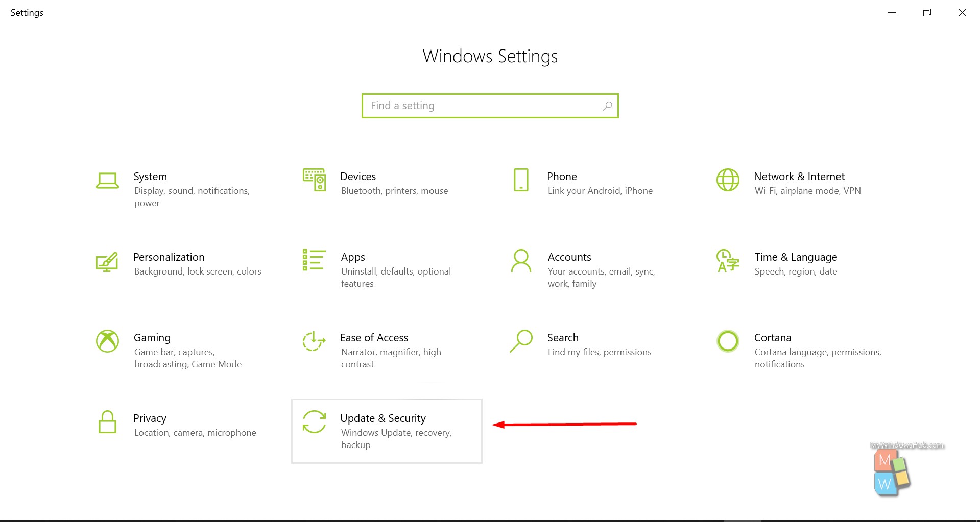This screenshot has width=980, height=522.
Task: Open Devices keyboard and speaker icon
Action: click(x=314, y=180)
